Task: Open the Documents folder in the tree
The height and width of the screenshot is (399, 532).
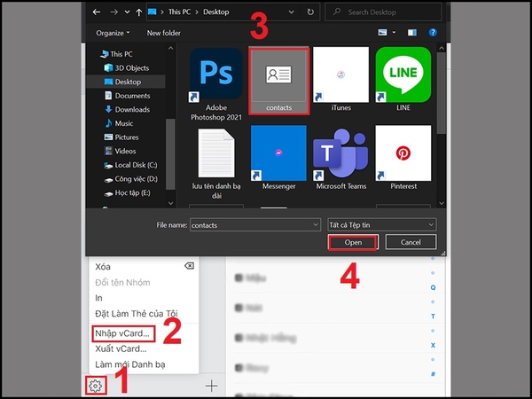Action: [x=127, y=96]
